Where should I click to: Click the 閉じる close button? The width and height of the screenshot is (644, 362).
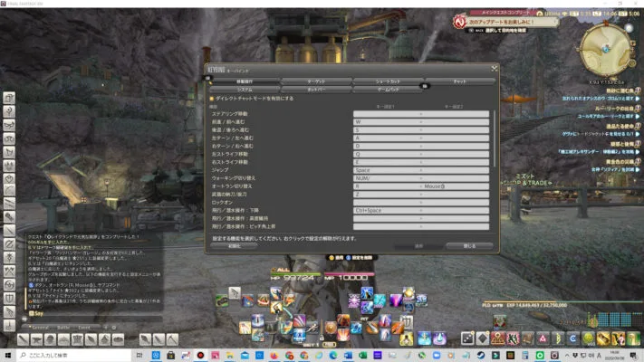pos(469,246)
